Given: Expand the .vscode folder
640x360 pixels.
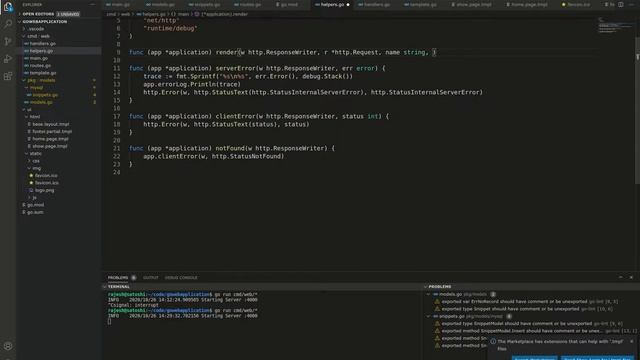Looking at the screenshot, I should (x=24, y=29).
